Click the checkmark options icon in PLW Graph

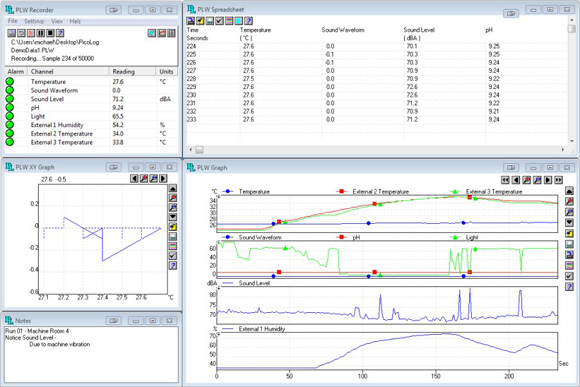[569, 276]
